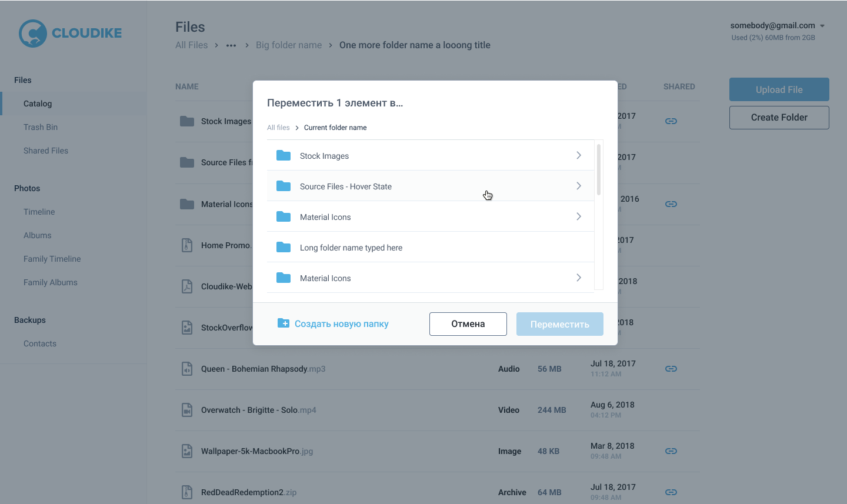This screenshot has height=504, width=847.
Task: Expand Source Files - Hover State chevron
Action: click(579, 186)
